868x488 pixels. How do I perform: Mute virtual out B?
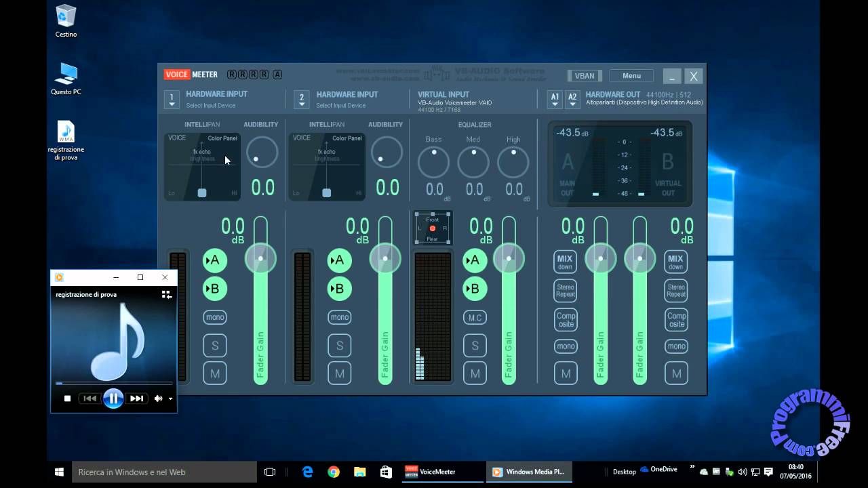pos(676,373)
